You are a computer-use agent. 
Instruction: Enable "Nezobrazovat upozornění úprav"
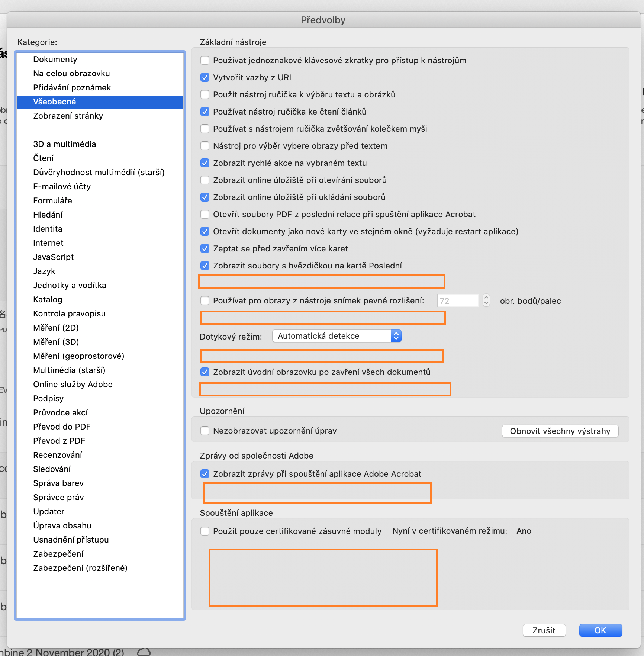pos(205,430)
